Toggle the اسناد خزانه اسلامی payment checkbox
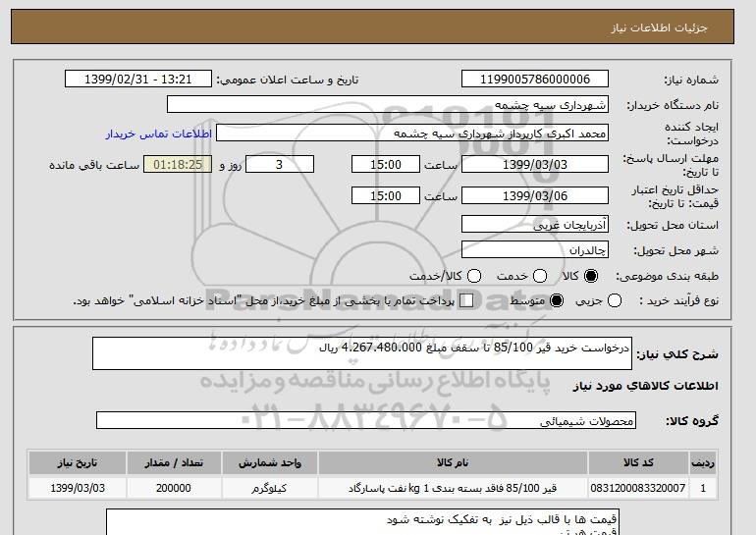The height and width of the screenshot is (535, 756). pyautogui.click(x=466, y=300)
